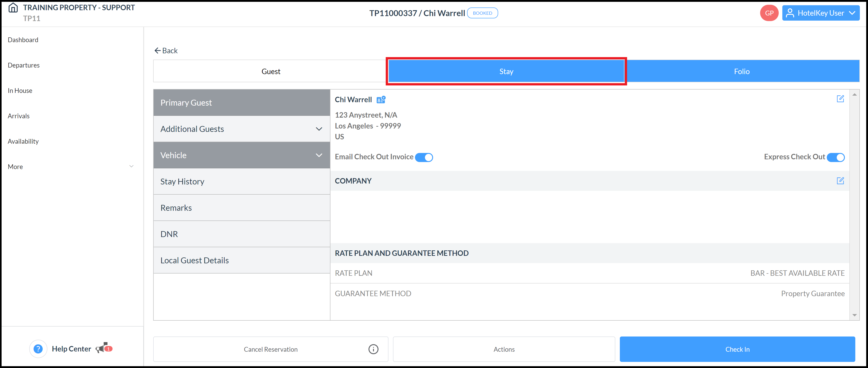Open the Arrivals page from the sidebar
868x368 pixels.
pyautogui.click(x=19, y=116)
